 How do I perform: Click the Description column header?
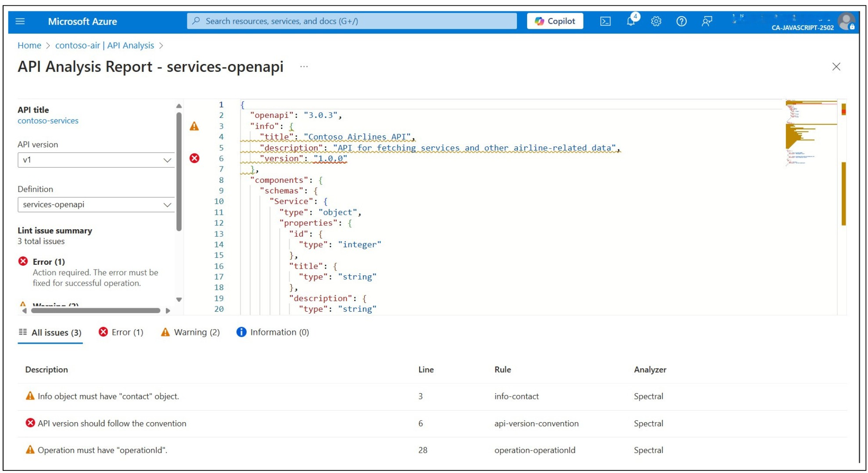[x=47, y=370]
